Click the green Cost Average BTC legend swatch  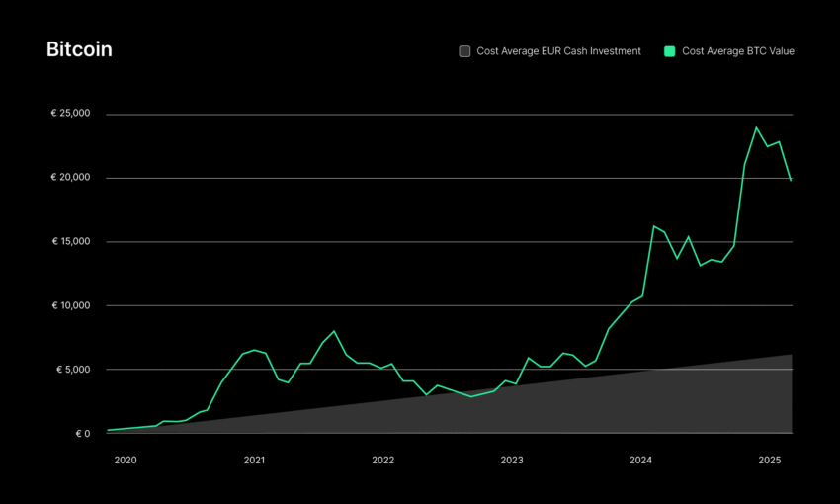(x=670, y=51)
